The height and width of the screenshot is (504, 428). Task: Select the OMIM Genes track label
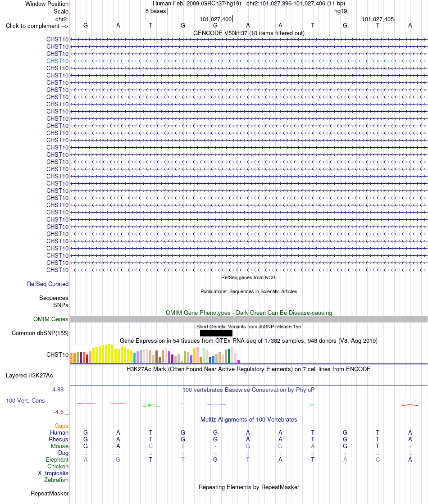(x=50, y=319)
